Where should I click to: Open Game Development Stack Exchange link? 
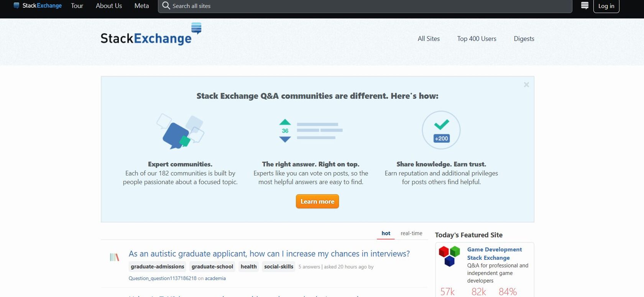(x=495, y=254)
